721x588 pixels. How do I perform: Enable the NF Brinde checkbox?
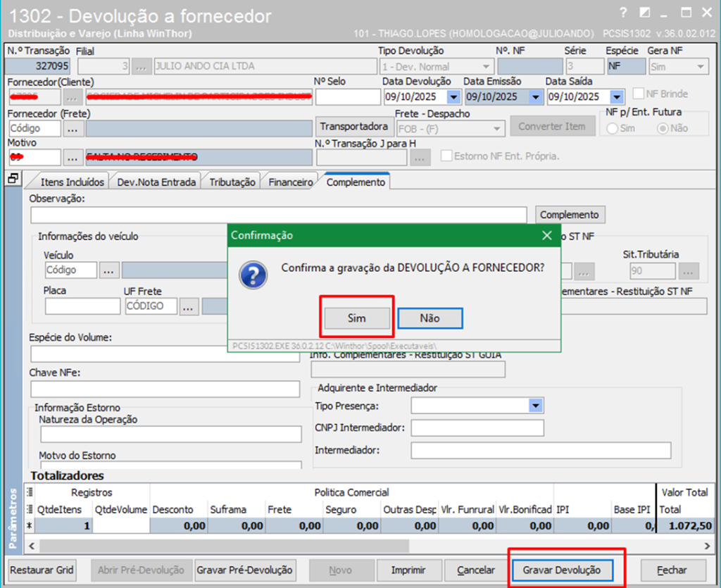(x=639, y=94)
